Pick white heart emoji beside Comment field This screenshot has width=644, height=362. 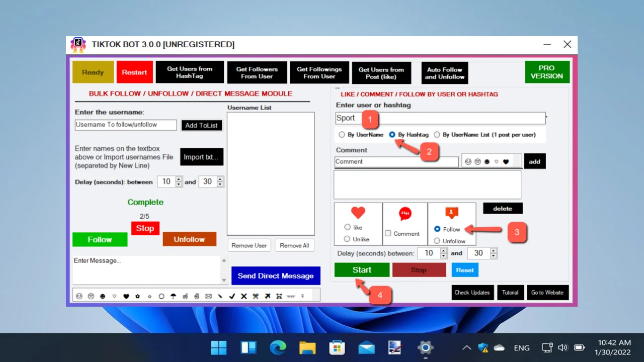point(496,161)
